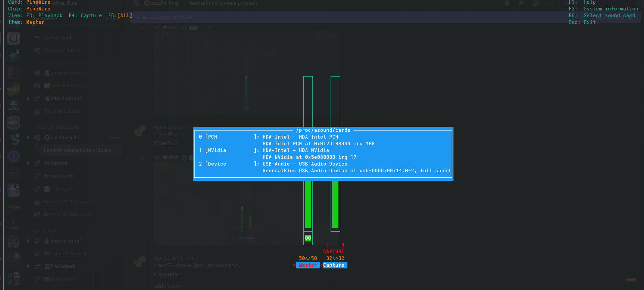644x290 pixels.
Task: Click the notification bell icon in Discord header
Action: (x=507, y=3)
